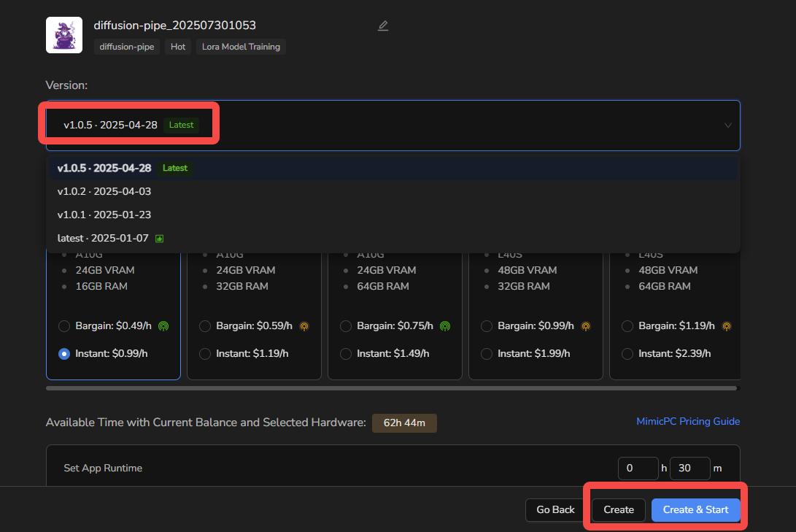796x532 pixels.
Task: Select Instant $1.49/h radio option
Action: click(x=346, y=354)
